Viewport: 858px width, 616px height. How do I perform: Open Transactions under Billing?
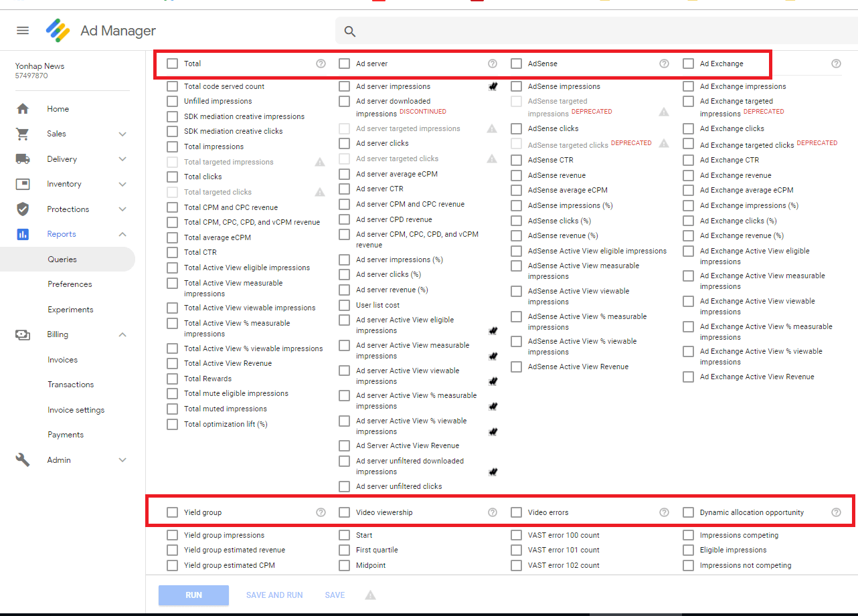coord(70,385)
